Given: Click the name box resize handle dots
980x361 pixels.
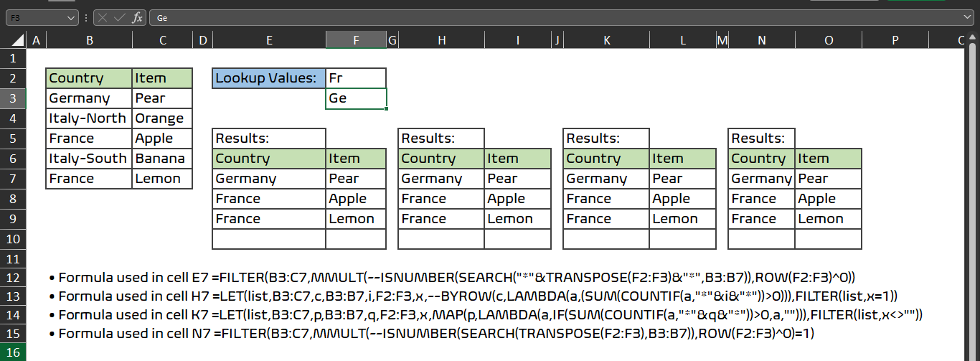Looking at the screenshot, I should [x=86, y=18].
